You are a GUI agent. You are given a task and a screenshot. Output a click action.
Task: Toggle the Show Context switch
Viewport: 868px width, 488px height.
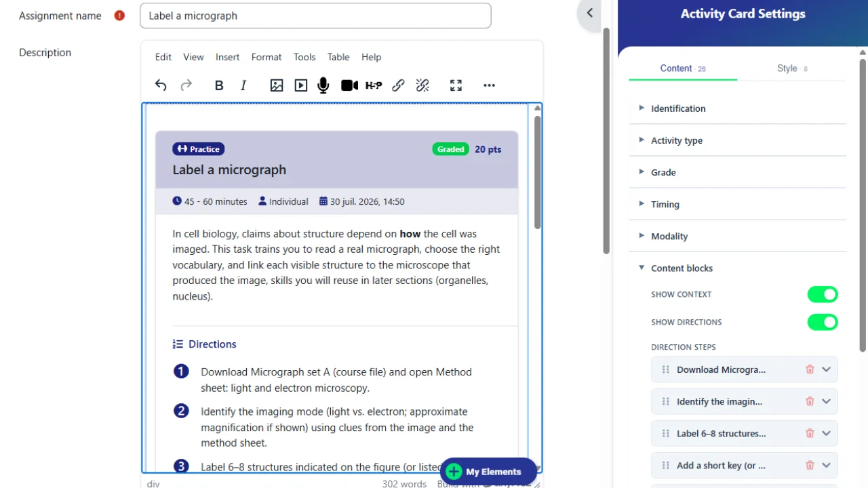coord(823,294)
